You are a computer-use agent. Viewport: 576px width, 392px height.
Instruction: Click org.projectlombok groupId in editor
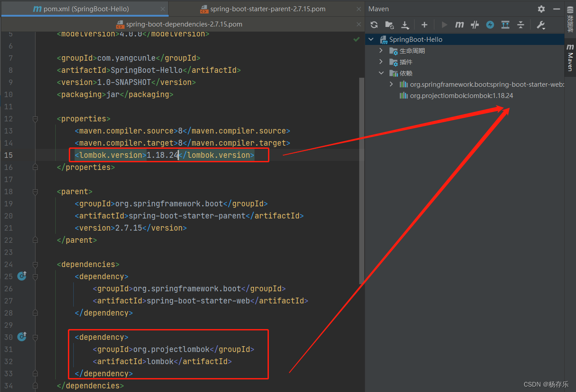coord(171,349)
